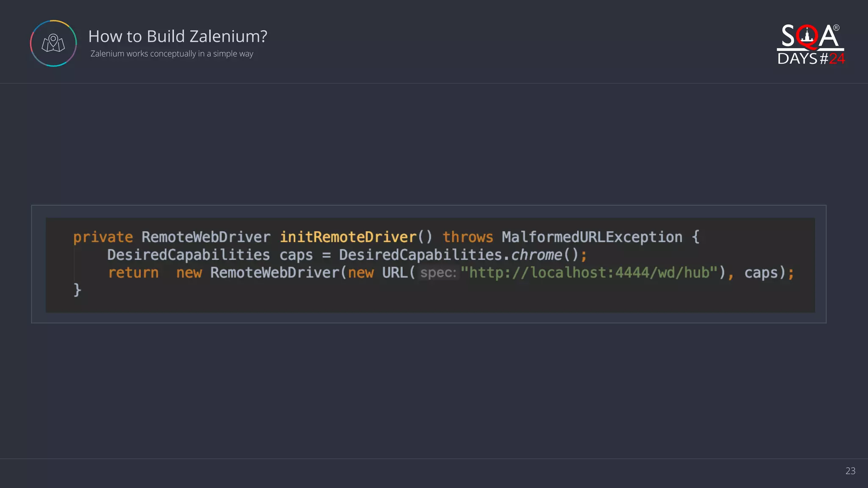This screenshot has width=868, height=488.
Task: Click the 'spec:' parameter hint
Action: point(438,273)
